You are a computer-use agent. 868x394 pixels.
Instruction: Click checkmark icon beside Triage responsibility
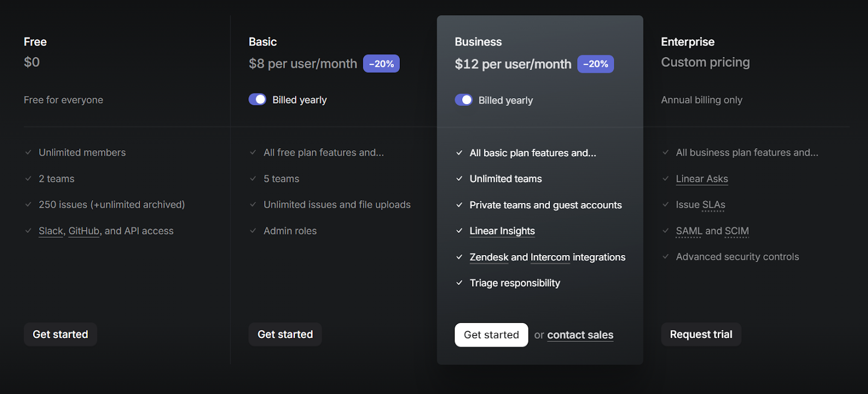coord(459,283)
